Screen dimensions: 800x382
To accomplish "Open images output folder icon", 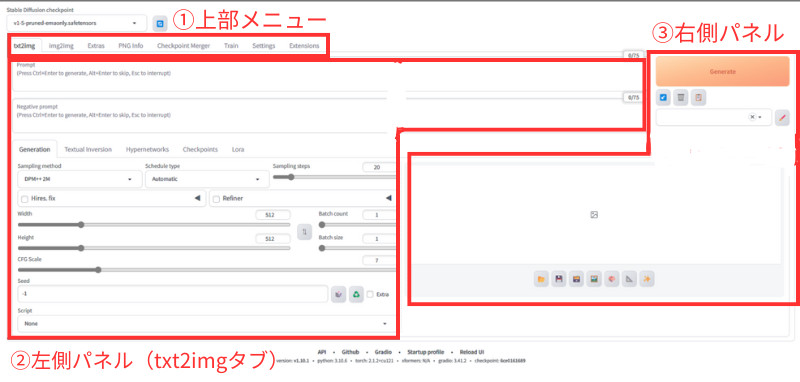I will click(x=541, y=279).
